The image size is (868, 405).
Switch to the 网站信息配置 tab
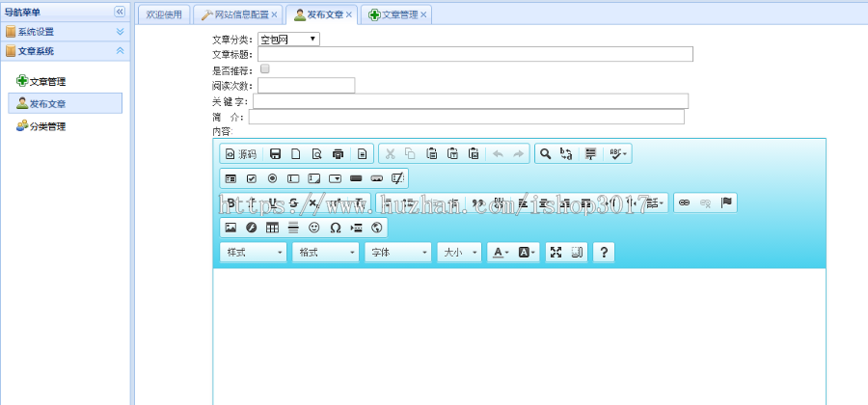point(236,14)
